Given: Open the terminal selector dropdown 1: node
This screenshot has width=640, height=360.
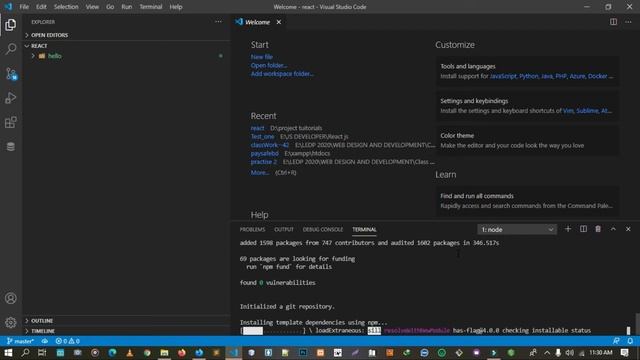Looking at the screenshot, I should (517, 229).
